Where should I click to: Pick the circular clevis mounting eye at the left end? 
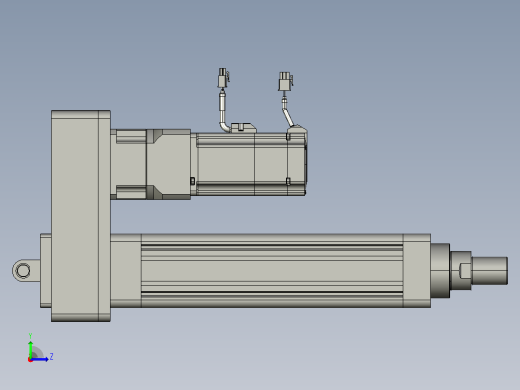(x=23, y=270)
